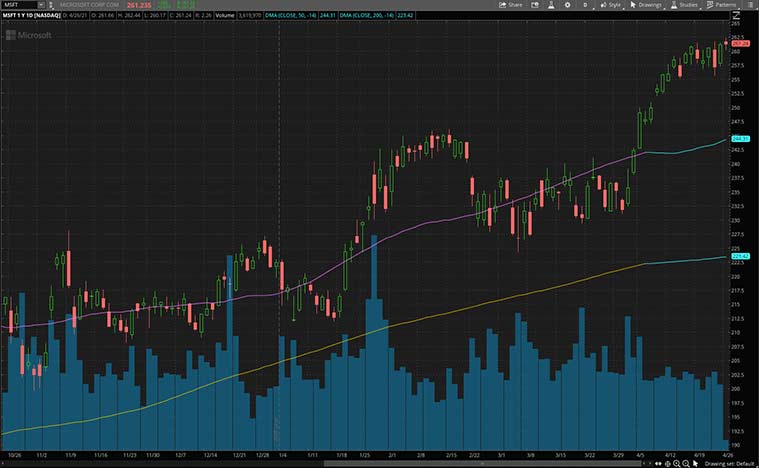
Task: Click the Volume study label
Action: tap(225, 15)
